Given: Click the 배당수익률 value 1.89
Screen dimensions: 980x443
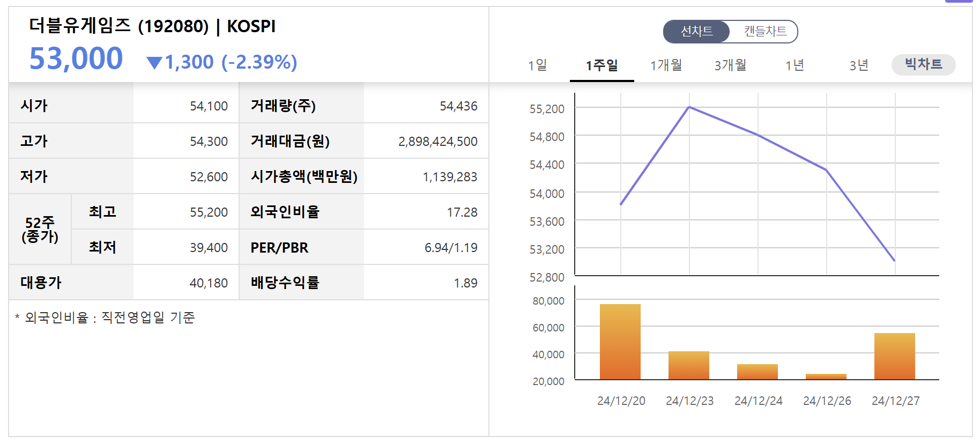Looking at the screenshot, I should (465, 283).
